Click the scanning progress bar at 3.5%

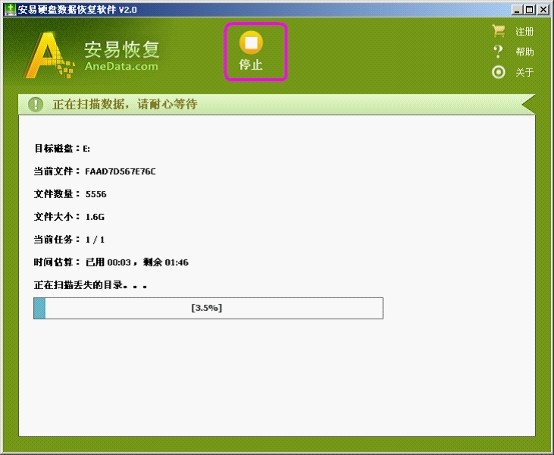tap(208, 308)
